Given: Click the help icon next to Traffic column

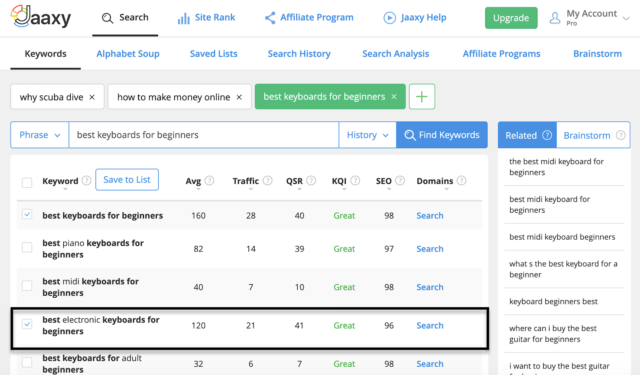Looking at the screenshot, I should [268, 180].
